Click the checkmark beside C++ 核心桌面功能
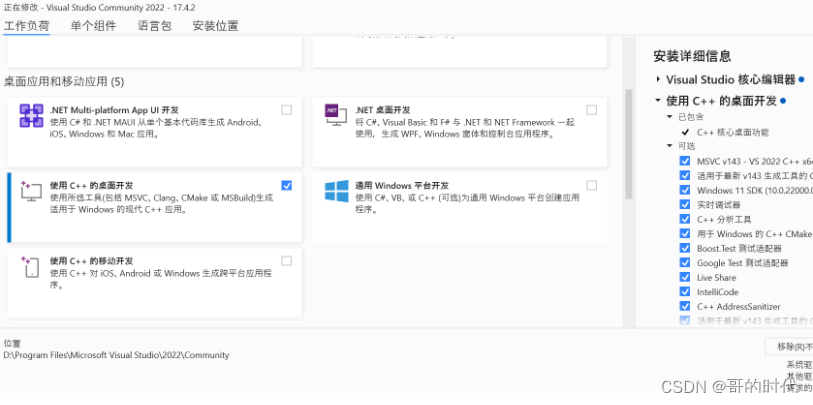Image resolution: width=813 pixels, height=405 pixels. [685, 132]
